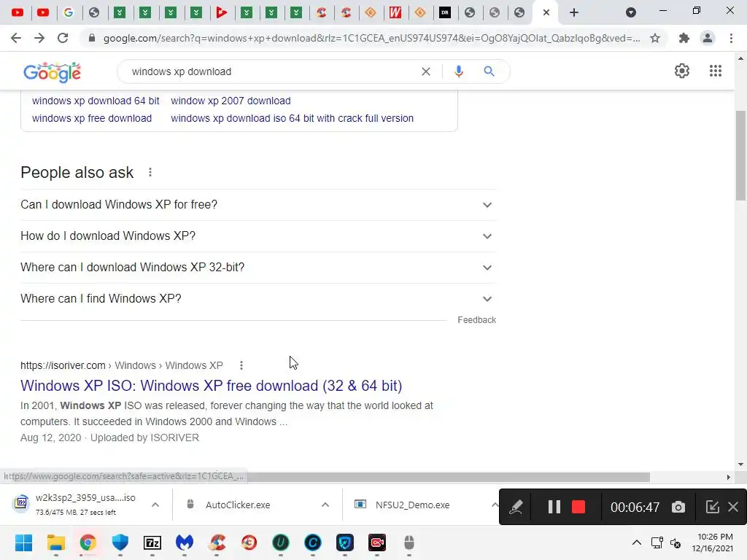Show hidden system tray icons
747x560 pixels.
coord(636,542)
